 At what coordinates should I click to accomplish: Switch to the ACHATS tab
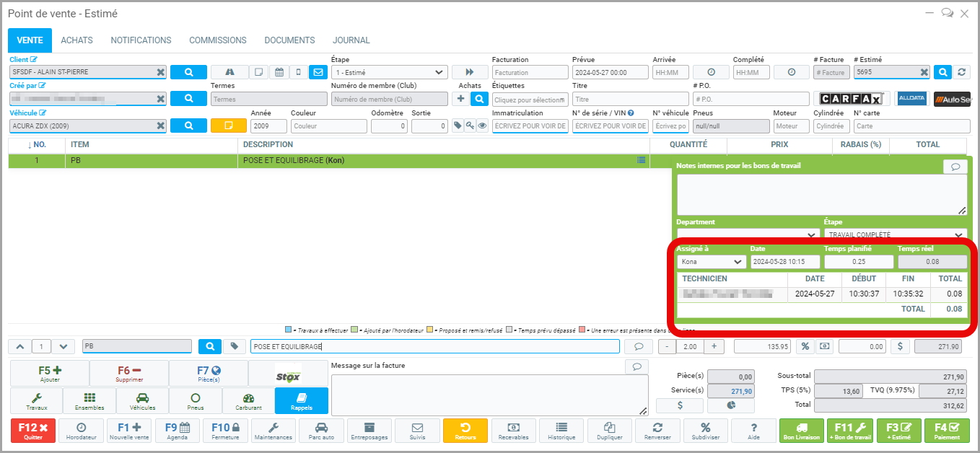coord(76,40)
